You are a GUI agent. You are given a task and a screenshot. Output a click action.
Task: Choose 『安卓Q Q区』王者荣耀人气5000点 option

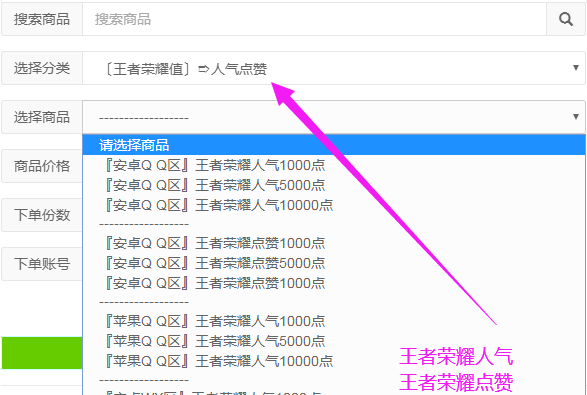click(x=334, y=185)
